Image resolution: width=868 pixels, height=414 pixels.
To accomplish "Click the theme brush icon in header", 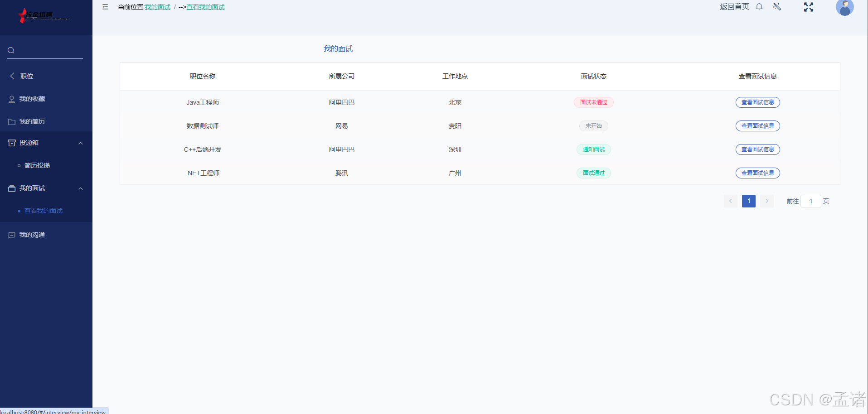I will (777, 6).
